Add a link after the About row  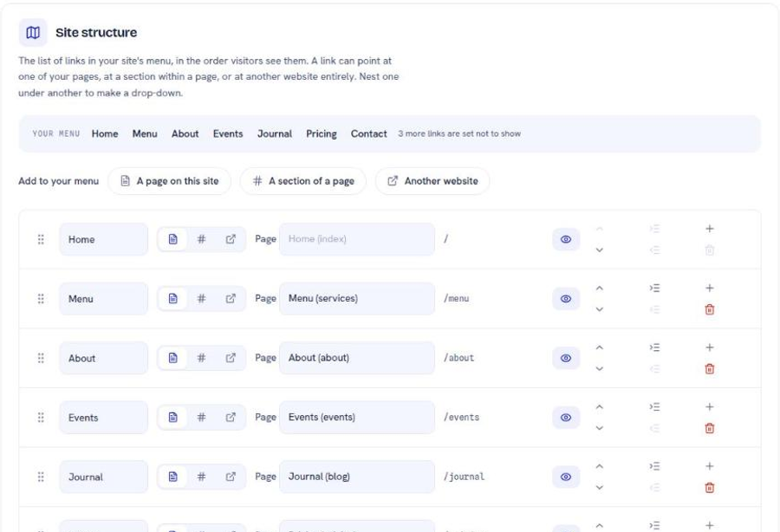tap(710, 347)
